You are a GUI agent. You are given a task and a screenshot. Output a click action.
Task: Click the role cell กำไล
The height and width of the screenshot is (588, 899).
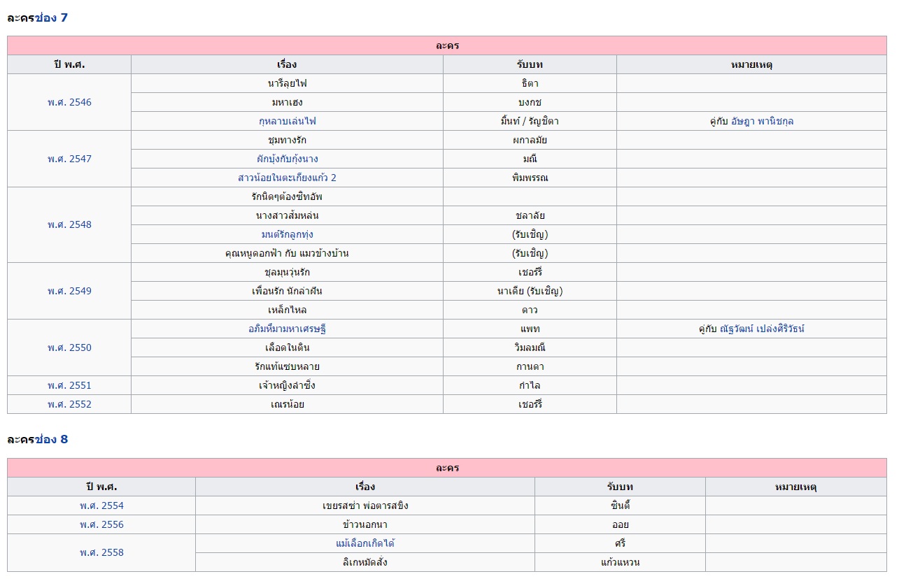coord(530,385)
